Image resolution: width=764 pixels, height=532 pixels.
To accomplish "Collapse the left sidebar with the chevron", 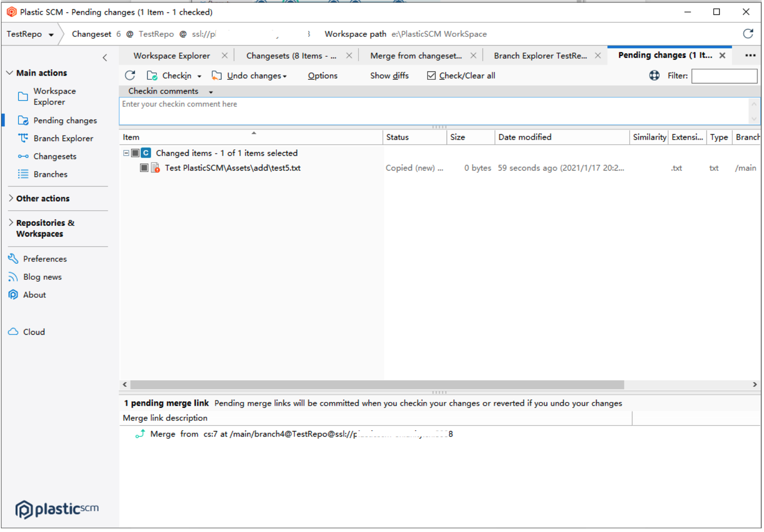I will pyautogui.click(x=105, y=58).
